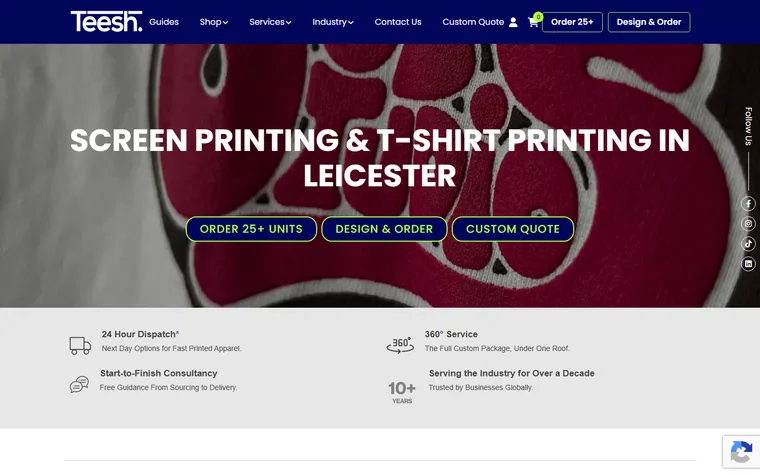Click the delivery truck dispatch icon

click(x=80, y=346)
